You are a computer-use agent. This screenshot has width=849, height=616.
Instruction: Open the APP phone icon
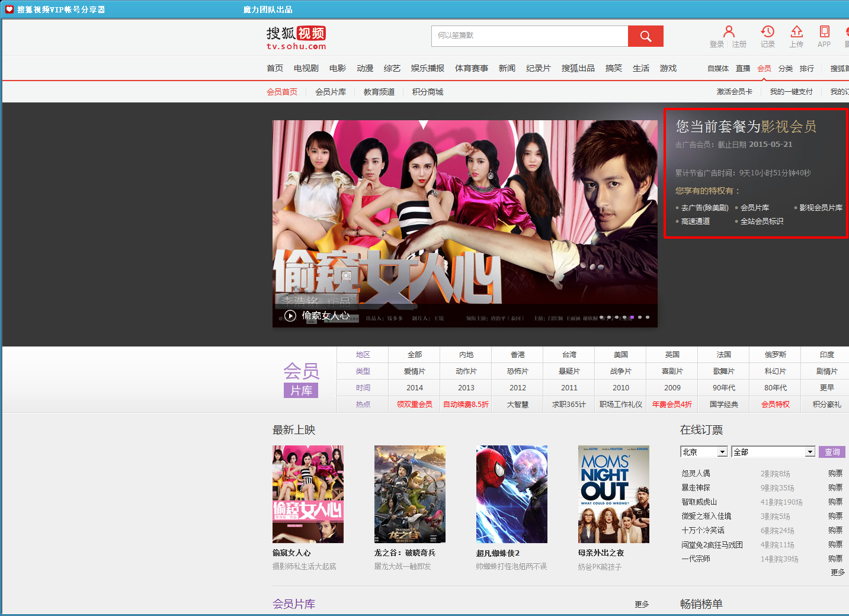(824, 31)
